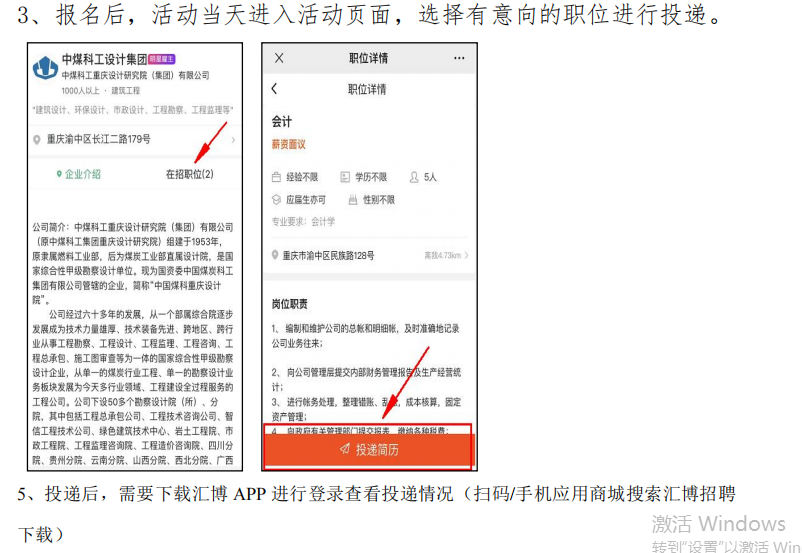Click the 岗位职责 section heading
This screenshot has height=553, width=802.
point(290,303)
